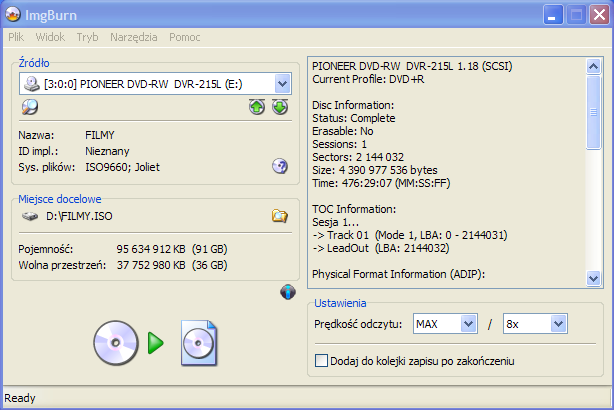This screenshot has height=410, width=614.
Task: Click the destination path D:\FILMY.ISO
Action: tap(79, 216)
